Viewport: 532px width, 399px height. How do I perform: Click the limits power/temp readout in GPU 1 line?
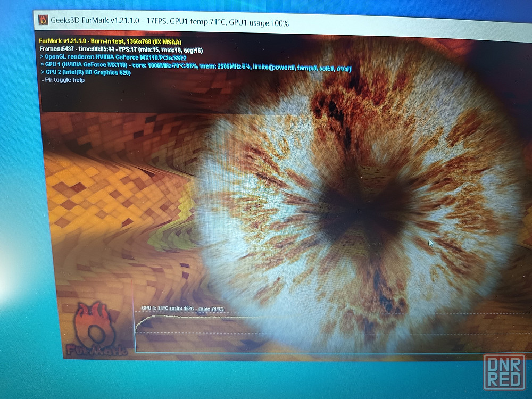tap(310, 69)
